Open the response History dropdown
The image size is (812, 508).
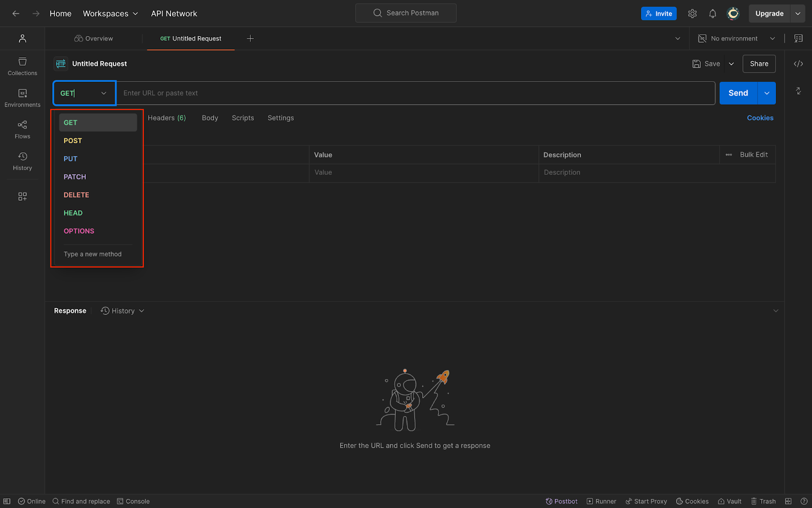tap(122, 311)
